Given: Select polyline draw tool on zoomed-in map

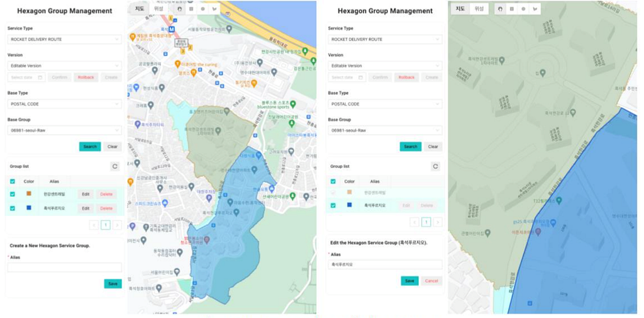Looking at the screenshot, I should (x=535, y=9).
